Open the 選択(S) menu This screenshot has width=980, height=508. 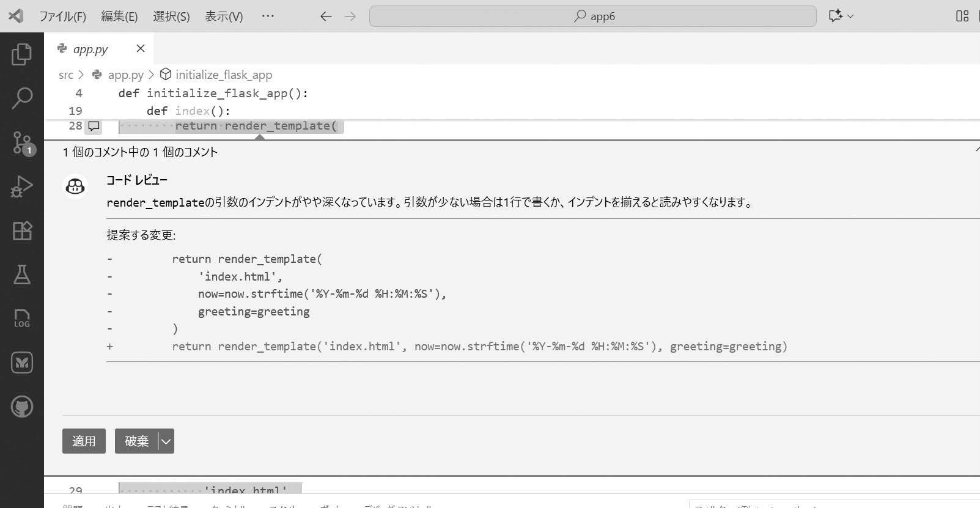coord(171,17)
